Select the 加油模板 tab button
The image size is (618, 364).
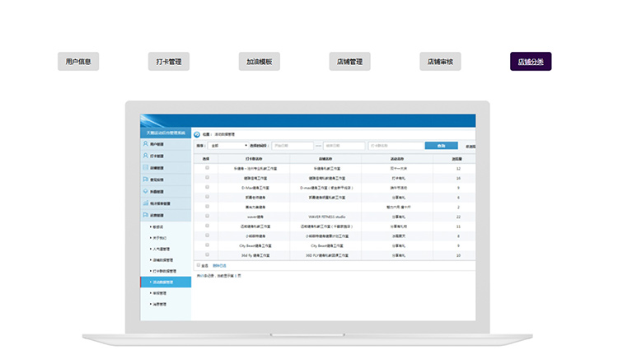260,62
